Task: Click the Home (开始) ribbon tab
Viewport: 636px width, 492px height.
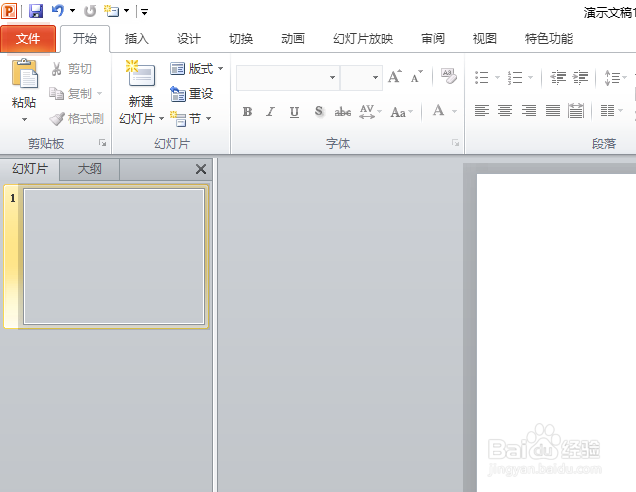Action: point(85,39)
